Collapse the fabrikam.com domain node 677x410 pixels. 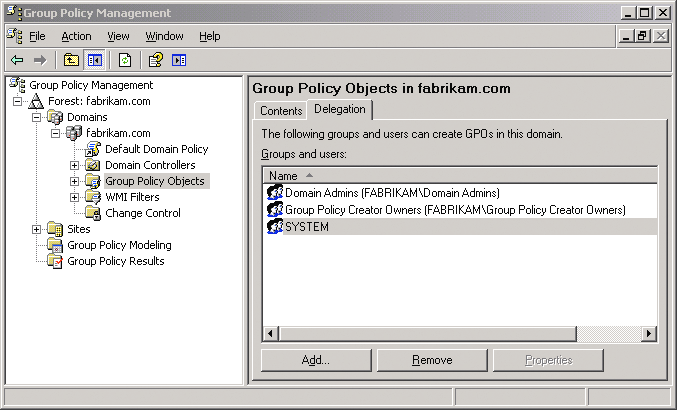[x=55, y=133]
